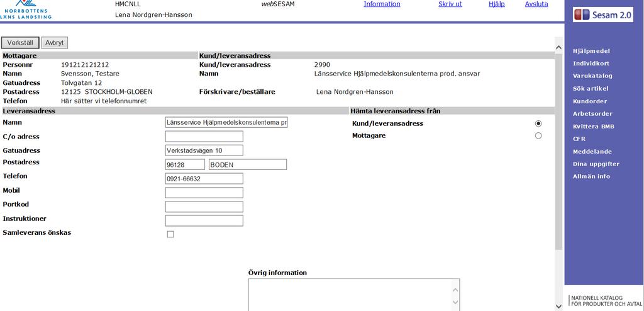Click the city field BODEN
Screen dimensions: 644x311
[248, 164]
